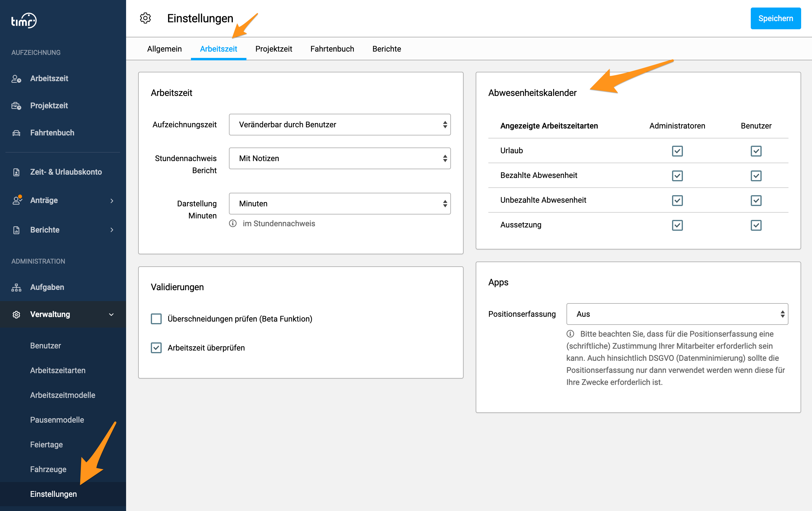The width and height of the screenshot is (812, 511).
Task: Expand the Anträge submenu chevron
Action: pos(112,201)
